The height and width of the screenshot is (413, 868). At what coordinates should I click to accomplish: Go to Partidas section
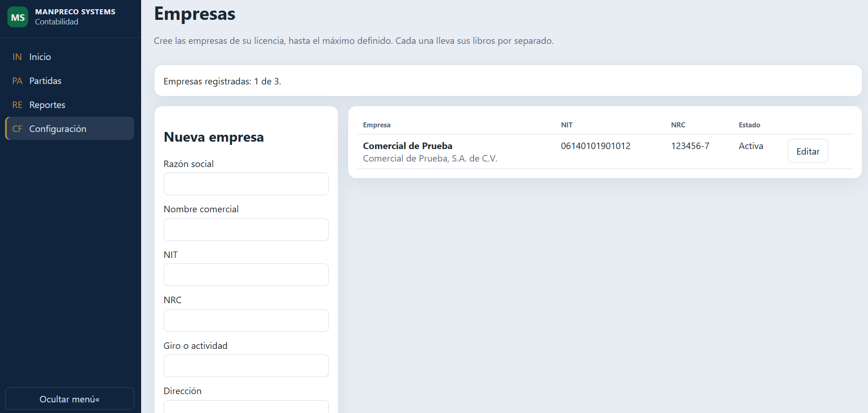(x=70, y=81)
